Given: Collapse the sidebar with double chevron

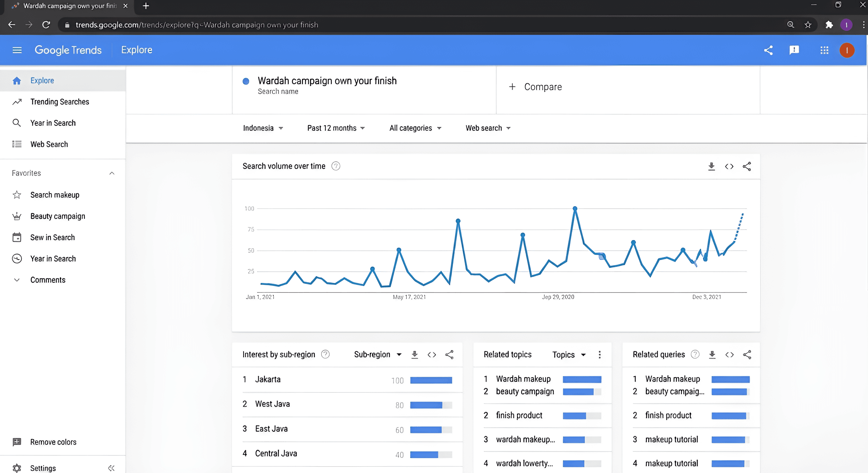Looking at the screenshot, I should click(111, 468).
